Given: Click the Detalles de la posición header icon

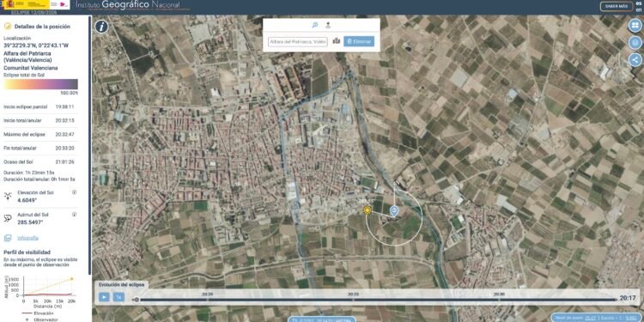Looking at the screenshot, I should pos(7,27).
